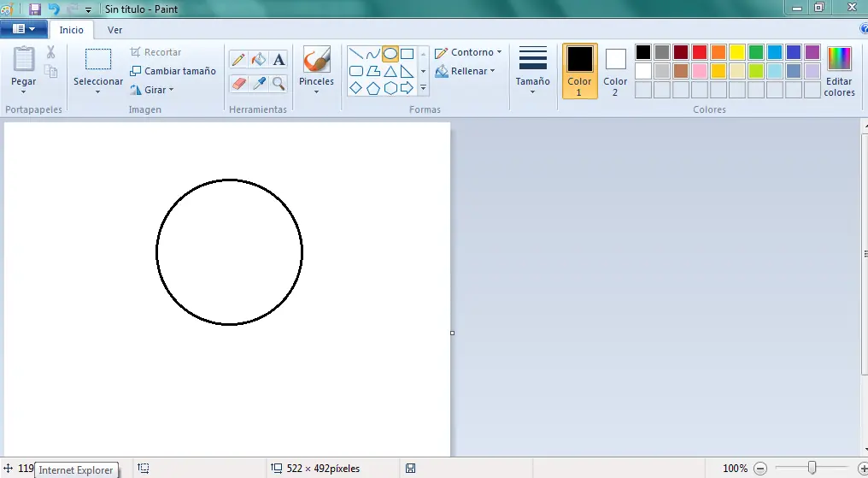Choose the Hexagon shape
The height and width of the screenshot is (478, 868).
click(390, 88)
